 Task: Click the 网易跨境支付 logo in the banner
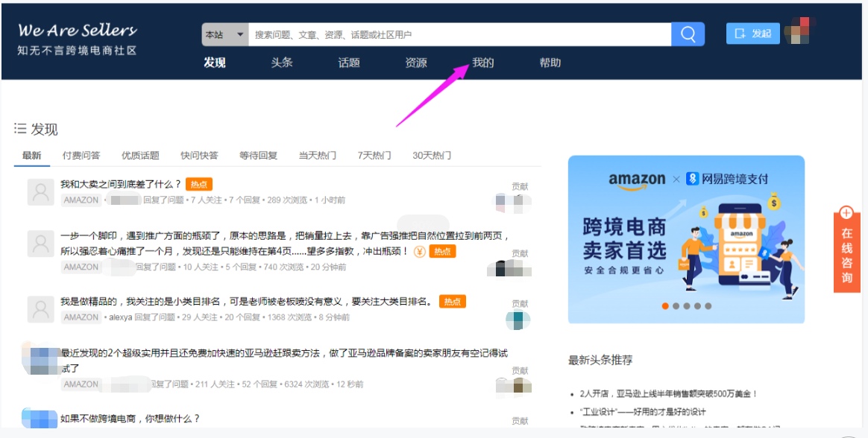tap(727, 180)
